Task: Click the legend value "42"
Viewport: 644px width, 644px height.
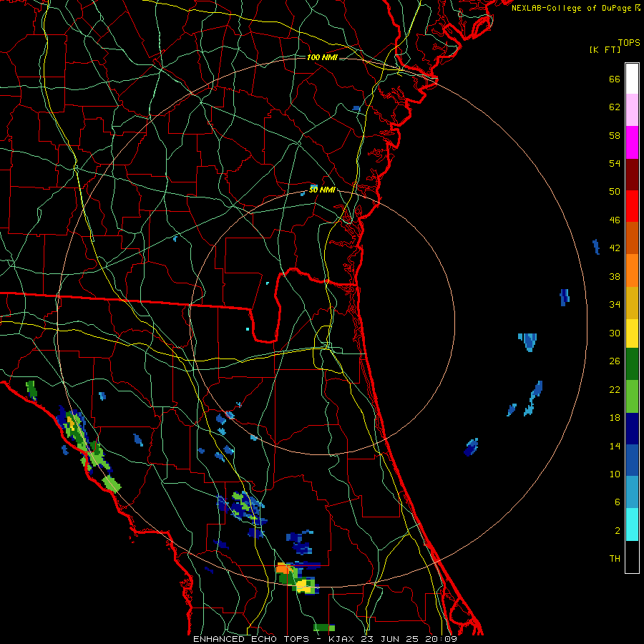Action: click(x=615, y=248)
